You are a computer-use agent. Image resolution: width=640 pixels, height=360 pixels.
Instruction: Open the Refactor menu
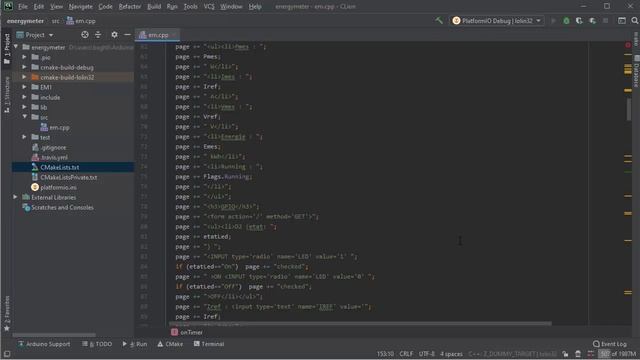click(x=130, y=7)
